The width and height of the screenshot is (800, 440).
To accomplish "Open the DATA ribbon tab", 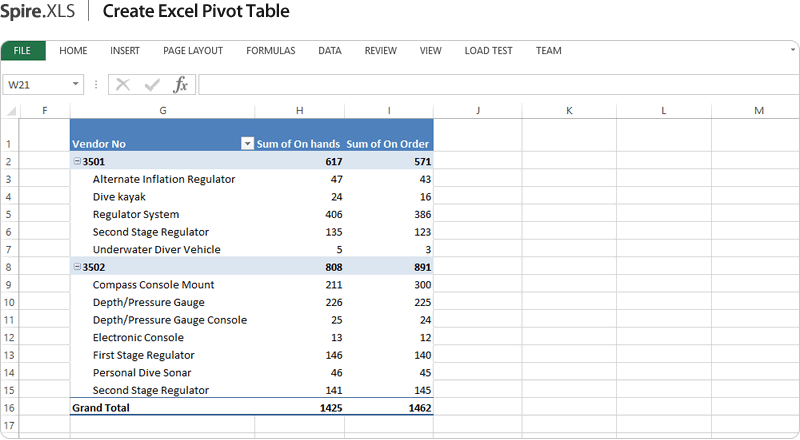I will pyautogui.click(x=330, y=51).
